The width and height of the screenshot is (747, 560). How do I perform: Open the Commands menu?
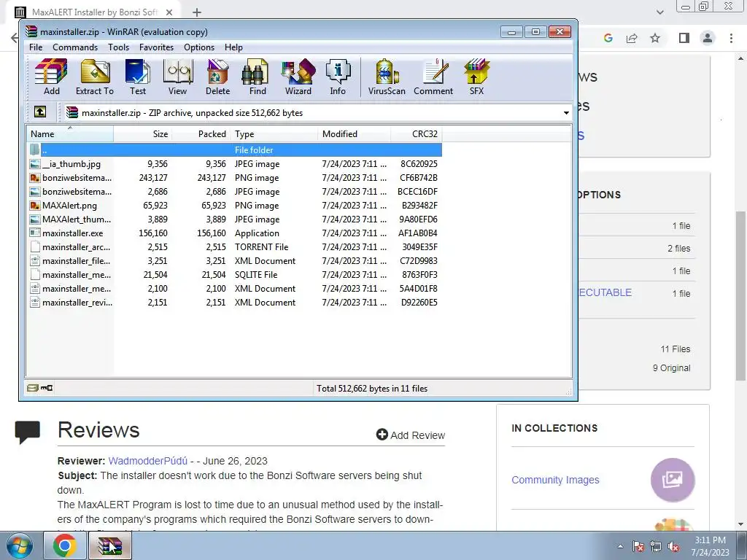pos(75,47)
